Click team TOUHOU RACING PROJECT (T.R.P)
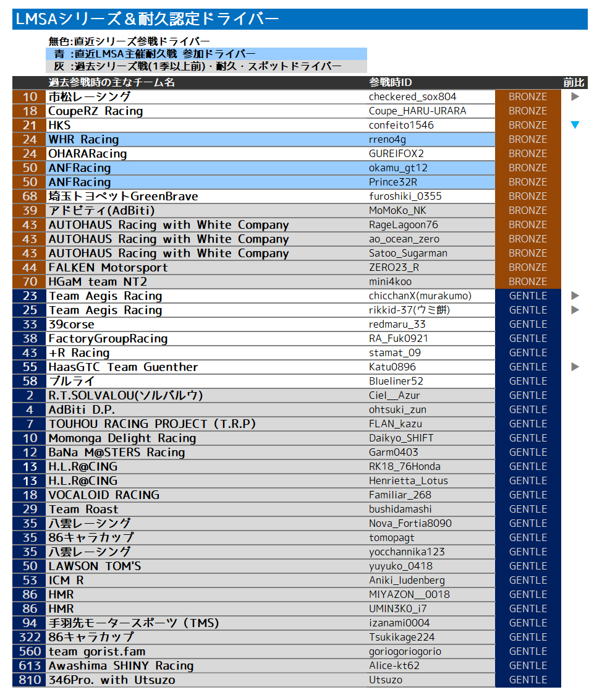The image size is (602, 700). [x=151, y=424]
